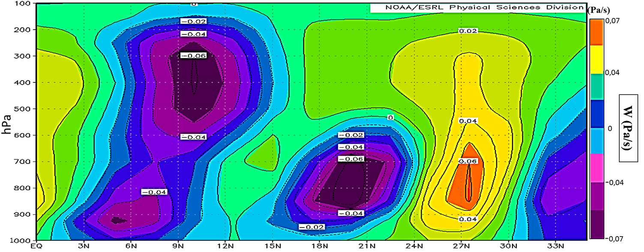Click the 1000 pressure axis label

point(21,240)
